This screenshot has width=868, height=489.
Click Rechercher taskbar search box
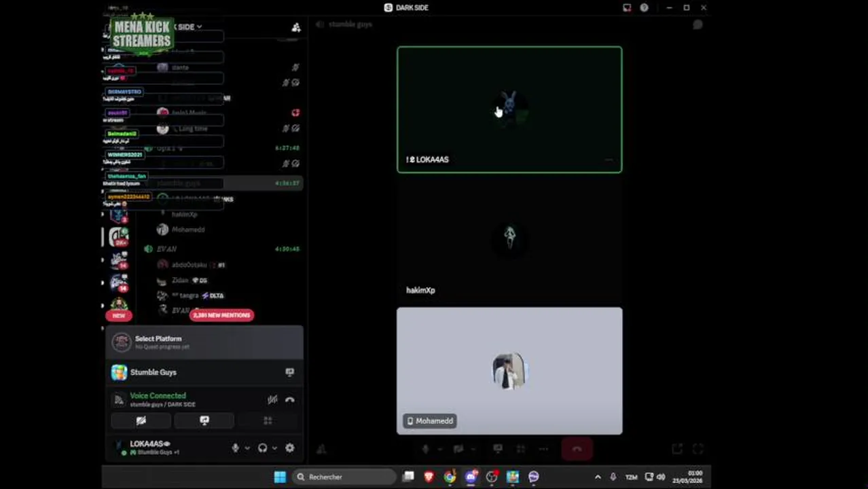pyautogui.click(x=344, y=477)
